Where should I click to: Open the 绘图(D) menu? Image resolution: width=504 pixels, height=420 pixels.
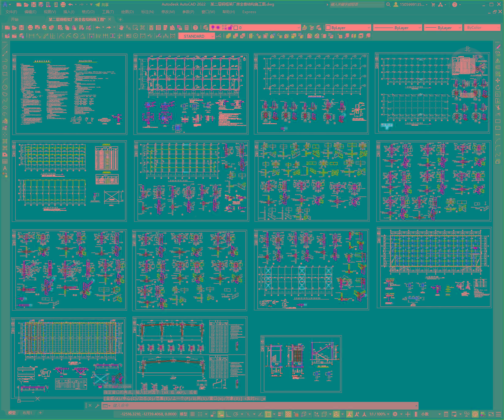click(x=127, y=12)
